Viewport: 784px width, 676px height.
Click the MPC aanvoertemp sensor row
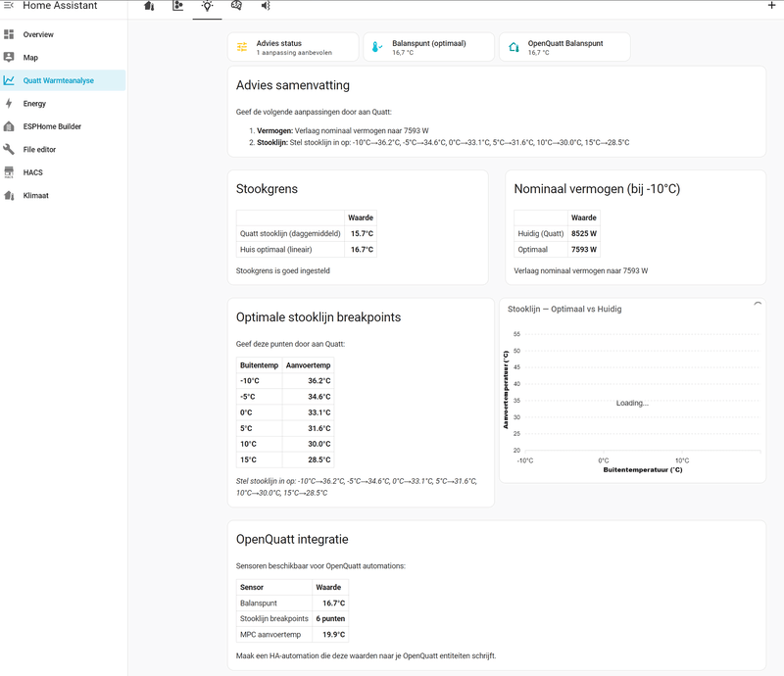point(292,635)
